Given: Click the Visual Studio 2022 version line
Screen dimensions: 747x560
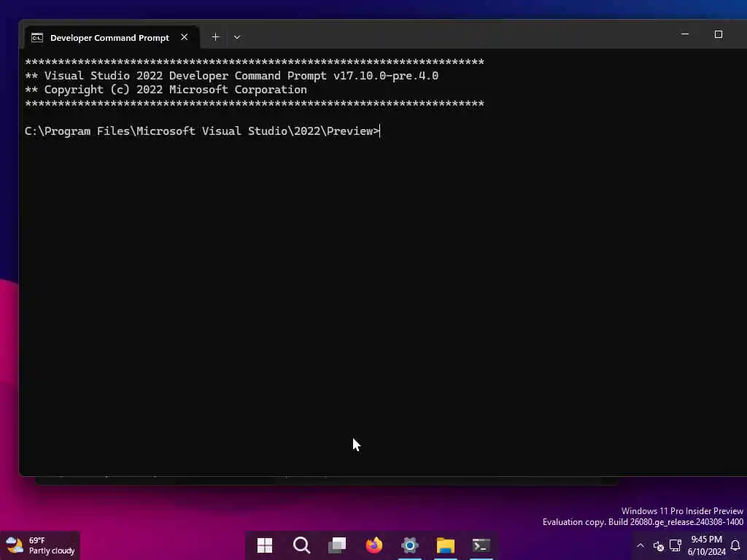Looking at the screenshot, I should [x=231, y=76].
